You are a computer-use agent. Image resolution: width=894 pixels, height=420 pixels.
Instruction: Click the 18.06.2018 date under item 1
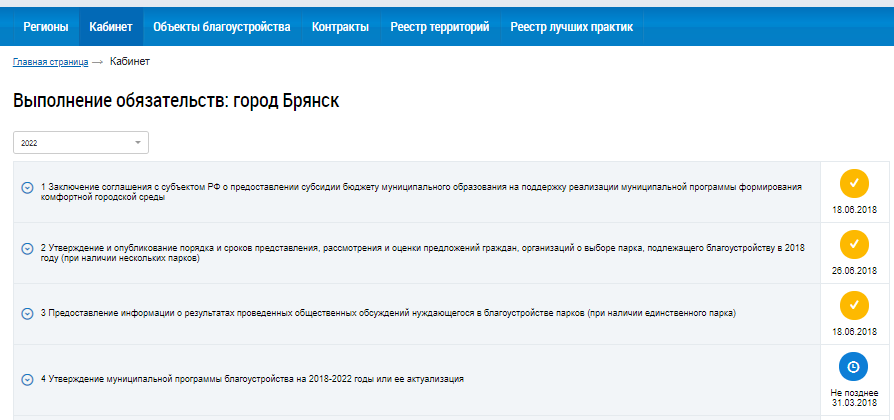tap(853, 211)
